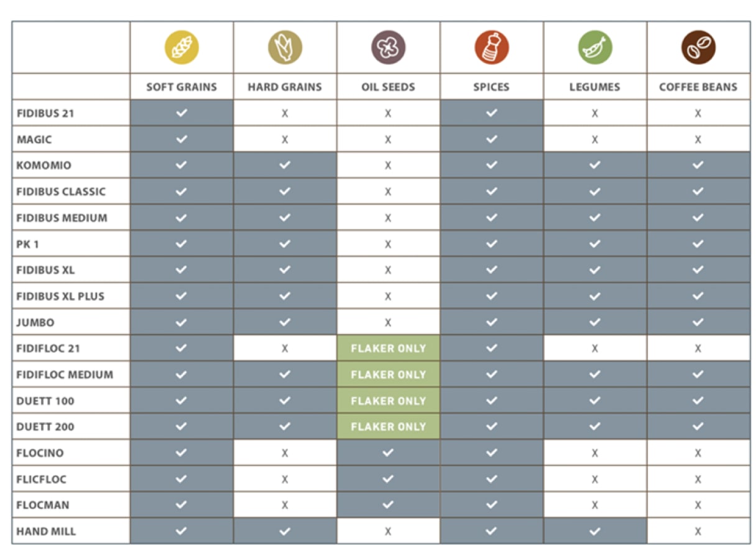Click the Flocino Oil Seeds checkmark

388,453
